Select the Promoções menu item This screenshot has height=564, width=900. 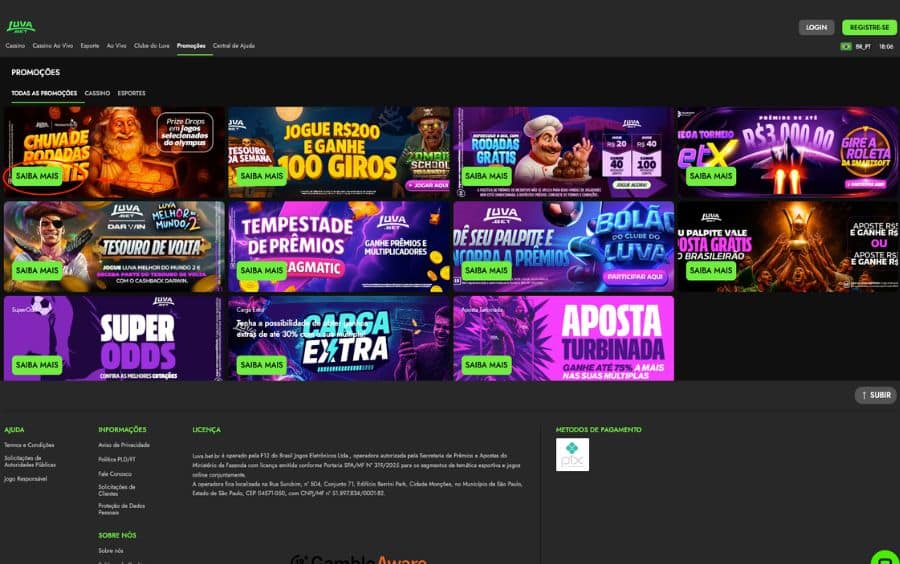coord(191,45)
